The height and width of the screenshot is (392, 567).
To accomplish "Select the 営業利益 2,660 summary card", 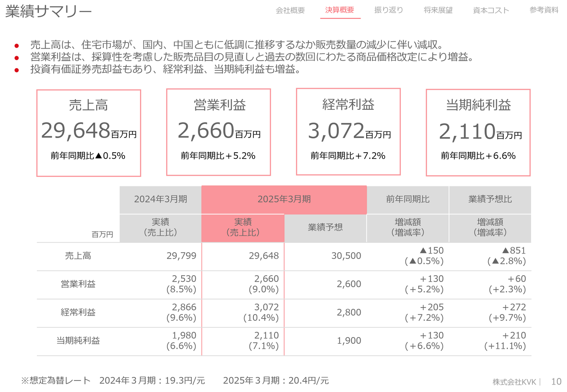I will [218, 132].
